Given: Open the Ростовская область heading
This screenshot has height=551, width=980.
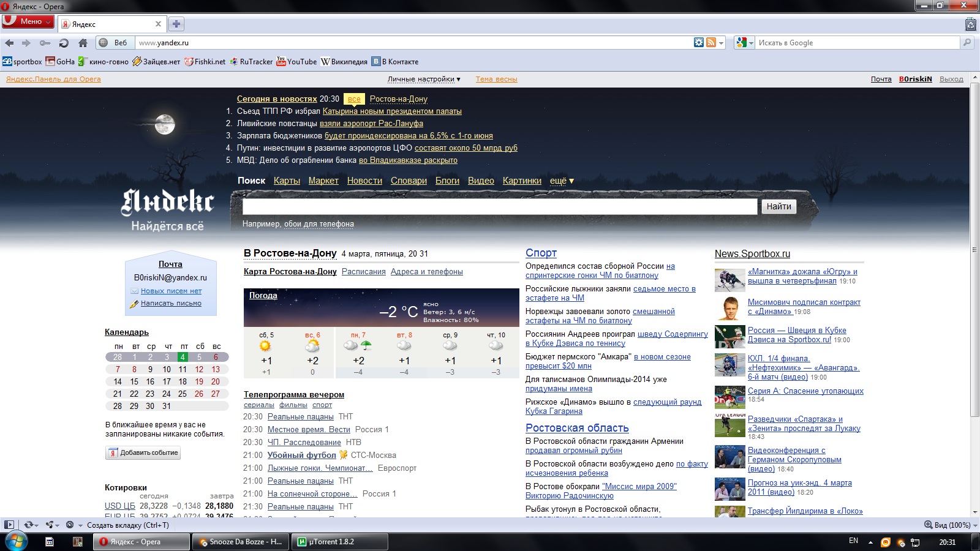Looking at the screenshot, I should point(577,428).
